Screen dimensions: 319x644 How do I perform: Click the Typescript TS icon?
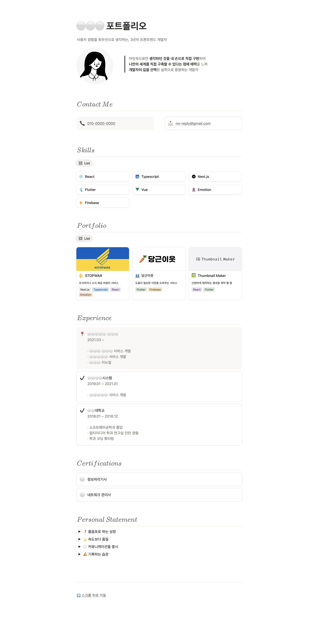(x=137, y=177)
